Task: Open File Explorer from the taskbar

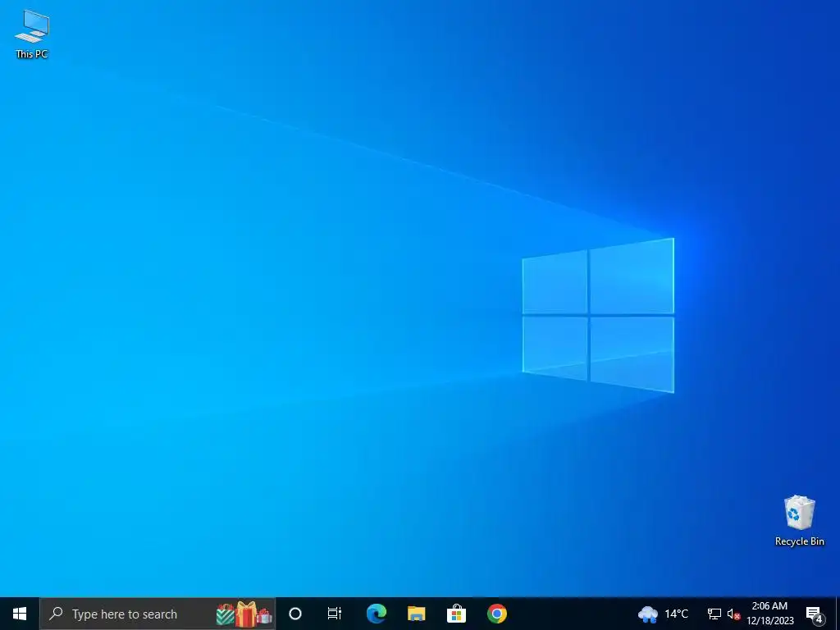Action: click(416, 614)
